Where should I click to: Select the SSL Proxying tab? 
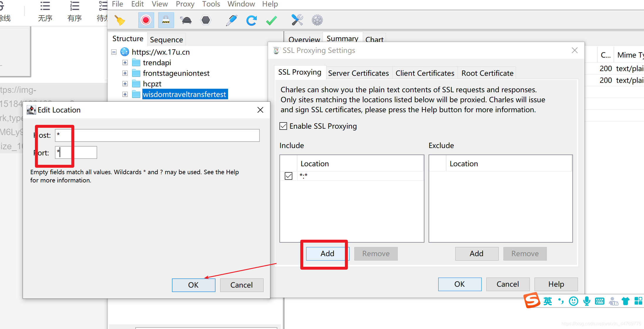[x=300, y=72]
